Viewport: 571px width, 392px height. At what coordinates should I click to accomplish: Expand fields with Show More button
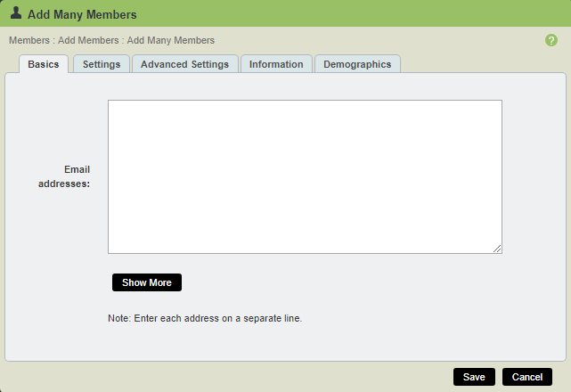coord(147,282)
